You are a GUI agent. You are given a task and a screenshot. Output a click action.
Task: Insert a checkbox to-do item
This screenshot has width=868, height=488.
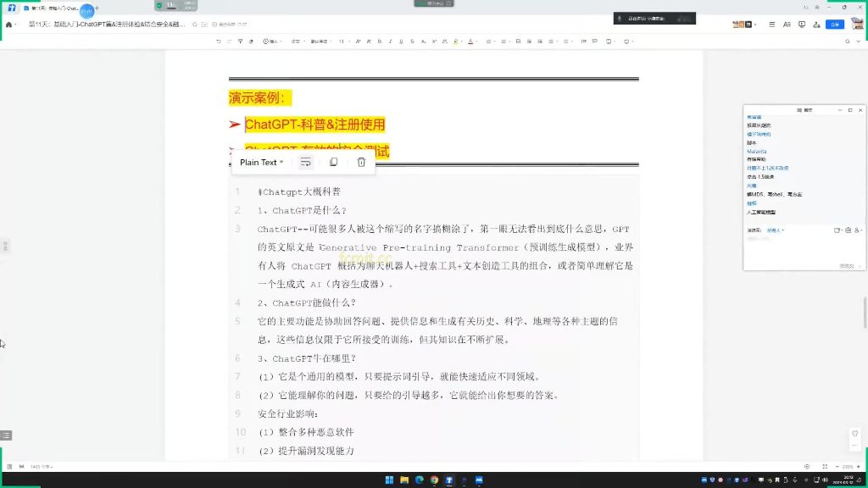point(518,42)
